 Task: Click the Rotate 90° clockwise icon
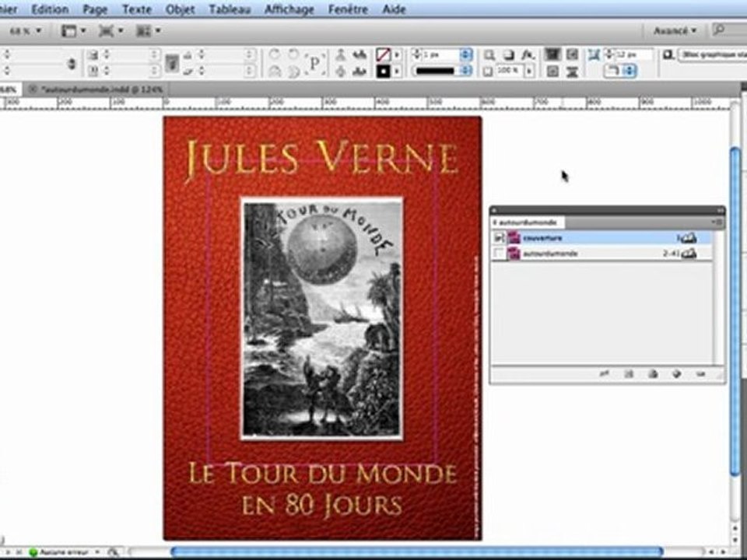pyautogui.click(x=275, y=54)
